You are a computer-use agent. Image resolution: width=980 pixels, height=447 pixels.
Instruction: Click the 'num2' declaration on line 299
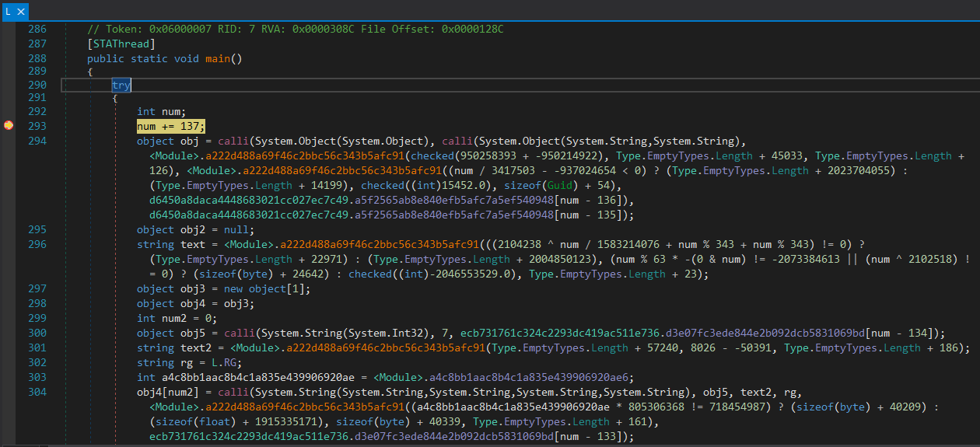coord(174,318)
